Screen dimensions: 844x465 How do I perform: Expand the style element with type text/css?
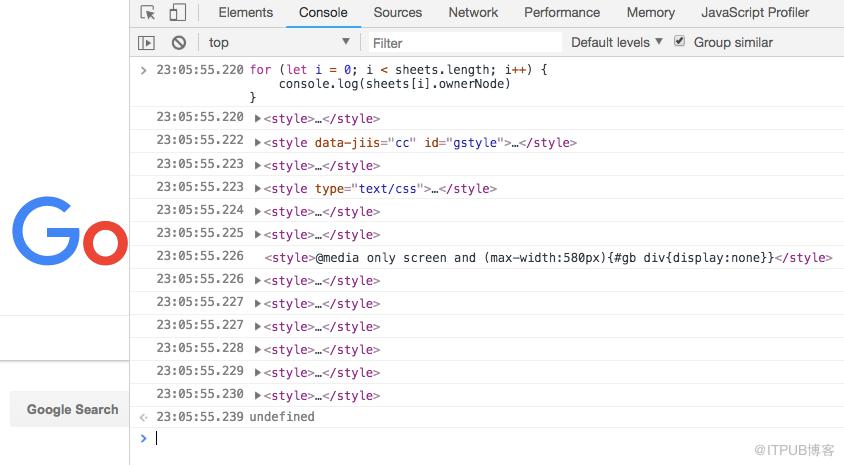pyautogui.click(x=258, y=189)
